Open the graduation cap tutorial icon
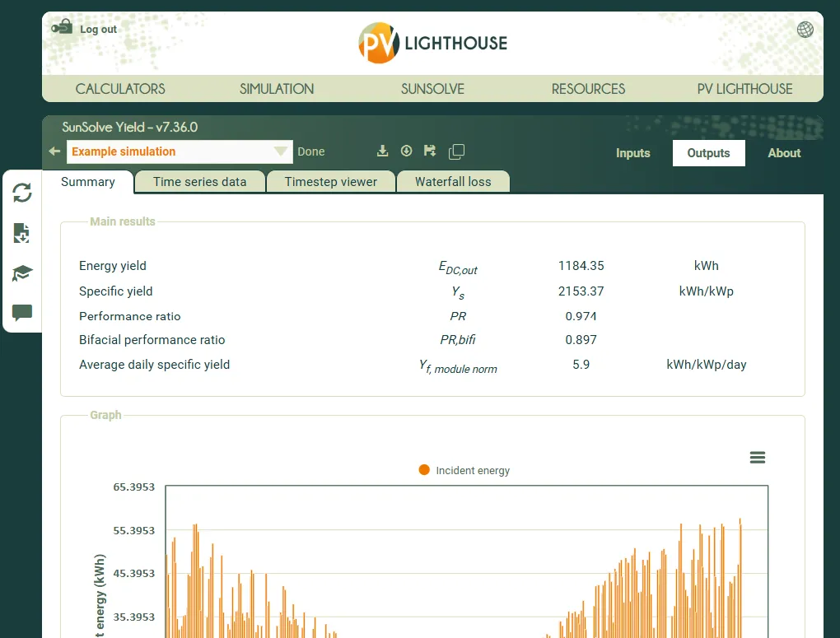Viewport: 840px width, 638px height. [x=22, y=273]
